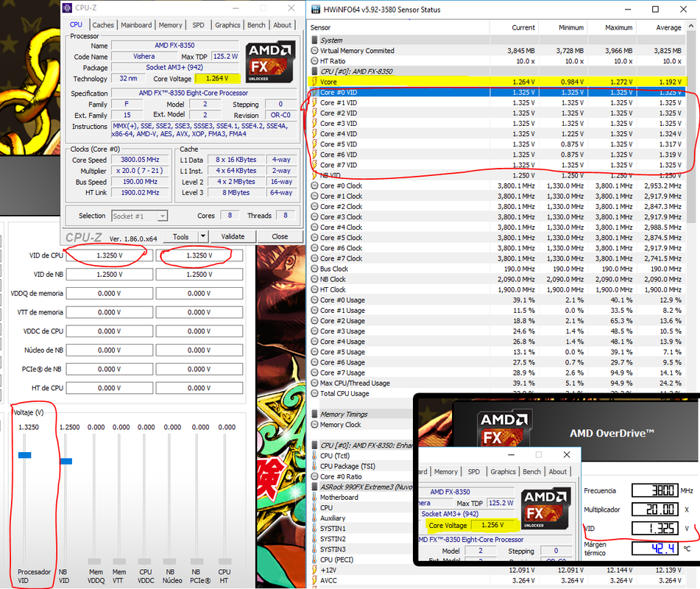Viewport: 700px width, 589px height.
Task: Open the Memory tab in main CPU-Z window
Action: pos(171,25)
